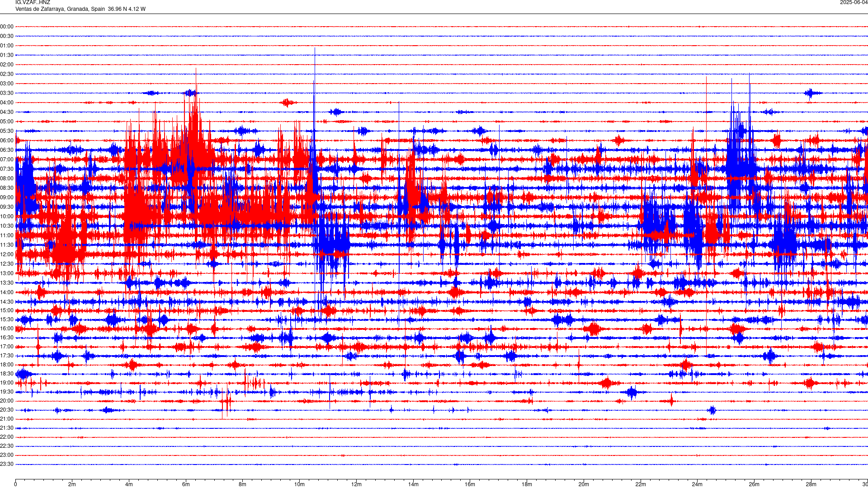Click the 2m tick on time axis
Viewport: 868px width, 488px height.
click(x=72, y=484)
